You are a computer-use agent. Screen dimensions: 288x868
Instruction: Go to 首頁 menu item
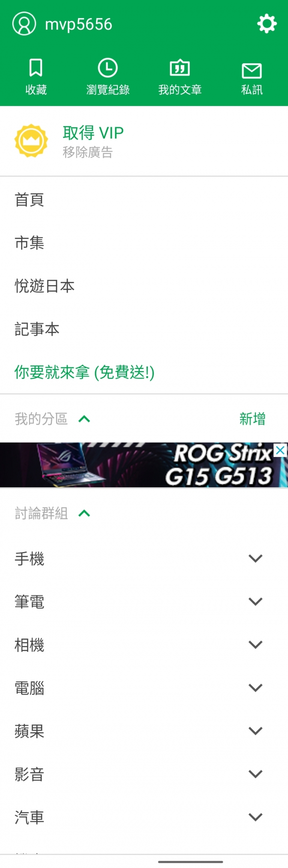click(x=144, y=199)
